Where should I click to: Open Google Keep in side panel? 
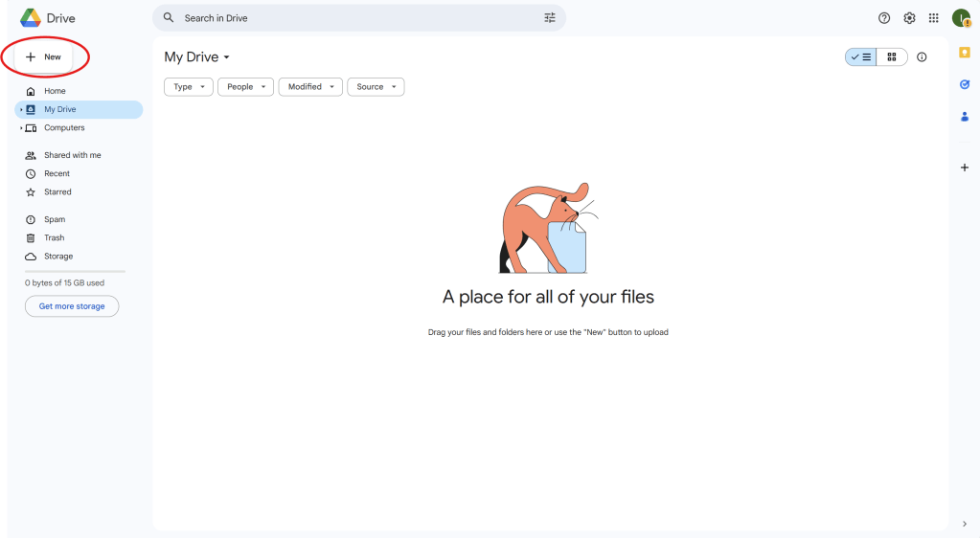coord(965,53)
